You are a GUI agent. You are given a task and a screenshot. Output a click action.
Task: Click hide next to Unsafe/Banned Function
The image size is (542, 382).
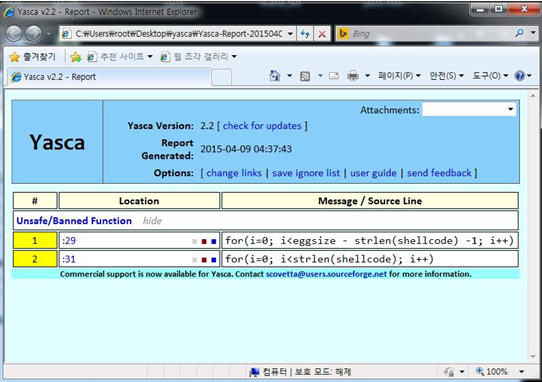pyautogui.click(x=152, y=221)
